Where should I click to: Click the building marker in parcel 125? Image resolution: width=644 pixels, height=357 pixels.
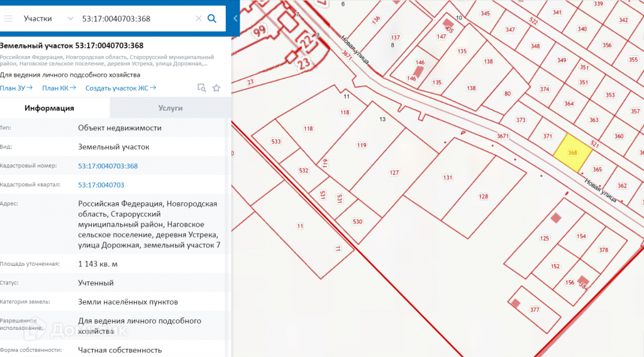click(556, 218)
